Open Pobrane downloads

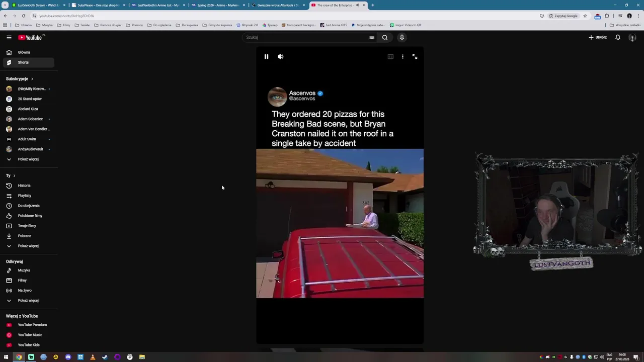(28, 236)
